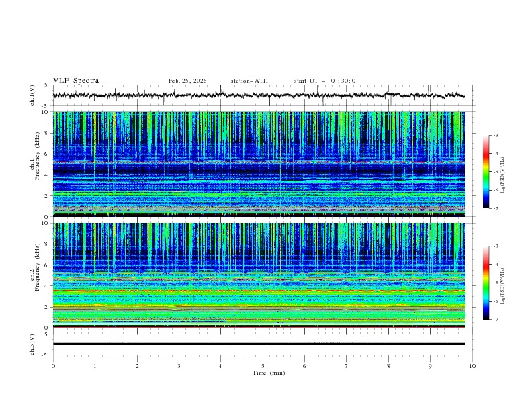This screenshot has width=532, height=411.
Task: Click the time axis tick label "10"
Action: click(x=472, y=366)
